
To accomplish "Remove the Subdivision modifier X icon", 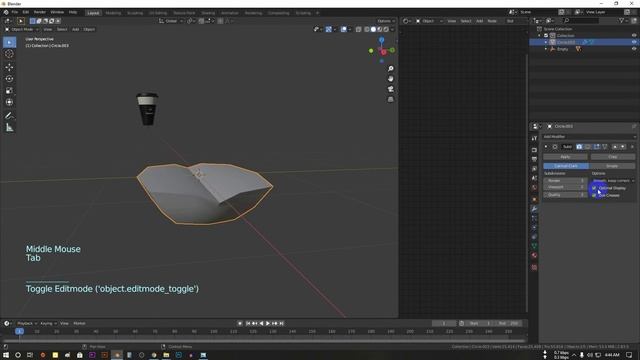I will [633, 147].
